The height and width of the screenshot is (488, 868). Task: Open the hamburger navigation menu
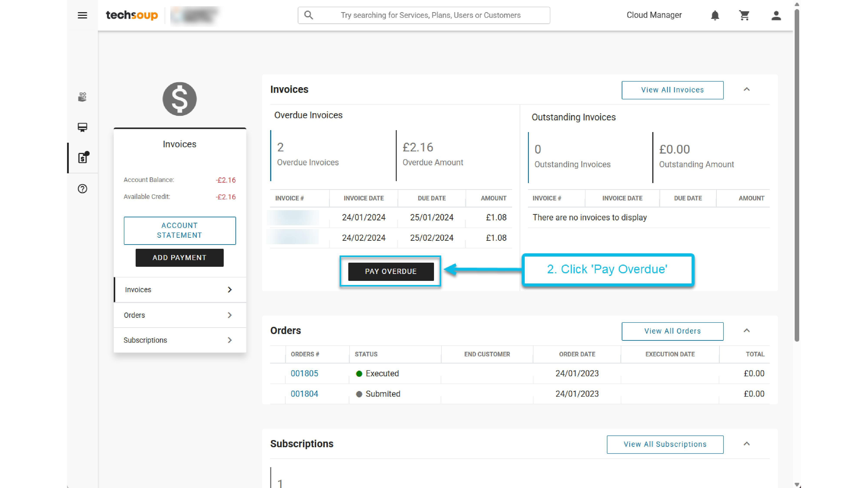click(x=82, y=15)
